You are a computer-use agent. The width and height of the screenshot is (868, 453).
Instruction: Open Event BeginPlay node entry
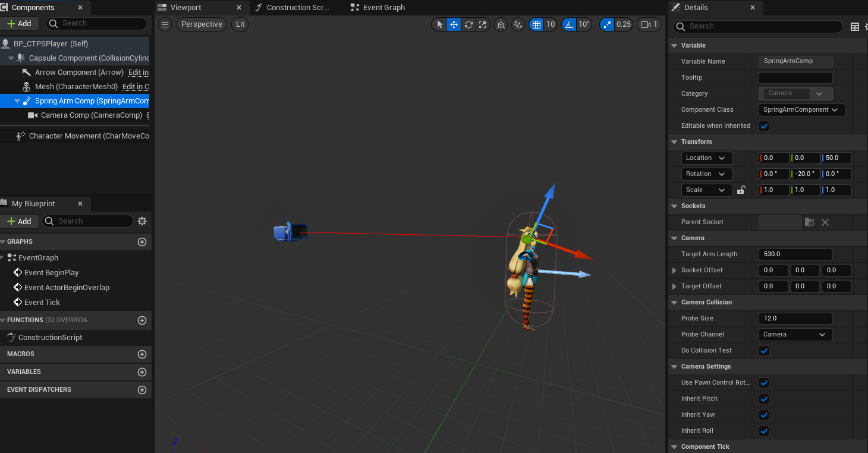51,272
